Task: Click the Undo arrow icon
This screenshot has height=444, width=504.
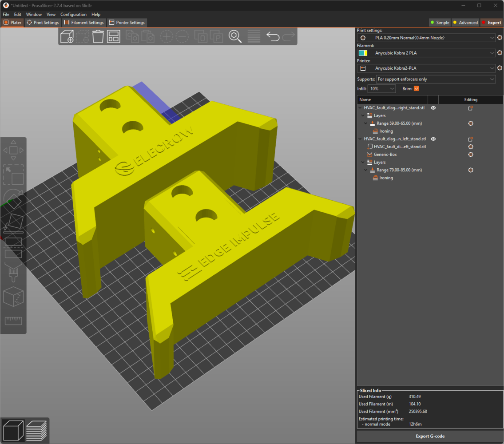Action: (273, 36)
